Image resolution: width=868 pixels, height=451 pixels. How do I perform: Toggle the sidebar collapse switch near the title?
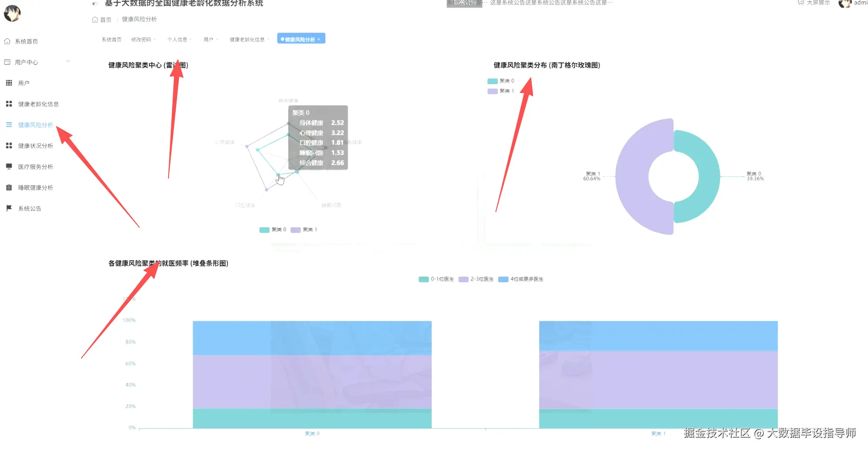[x=95, y=4]
